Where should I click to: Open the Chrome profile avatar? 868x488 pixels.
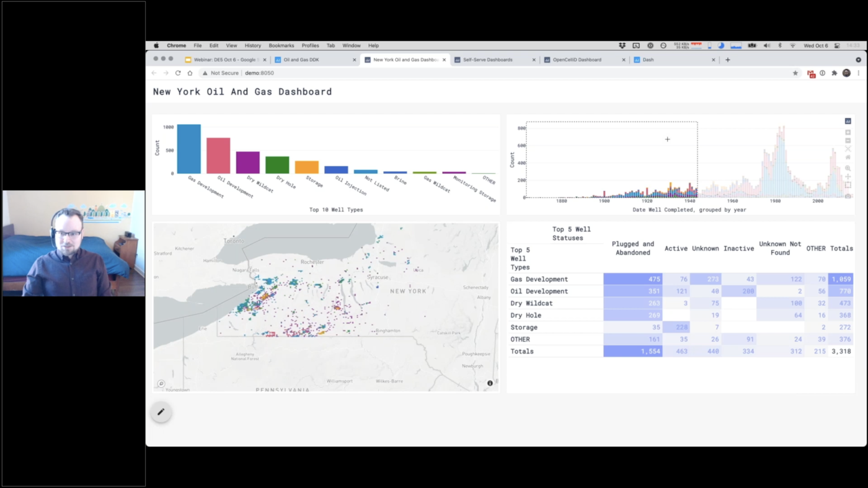pyautogui.click(x=846, y=73)
